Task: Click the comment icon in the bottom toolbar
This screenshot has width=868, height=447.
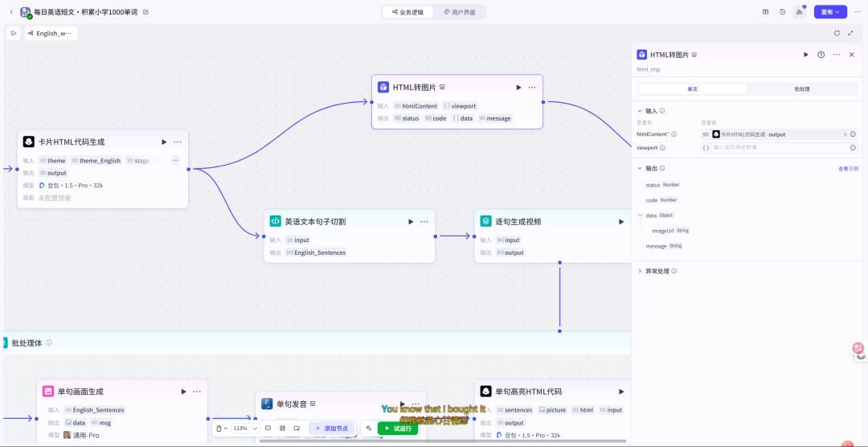Action: 268,429
